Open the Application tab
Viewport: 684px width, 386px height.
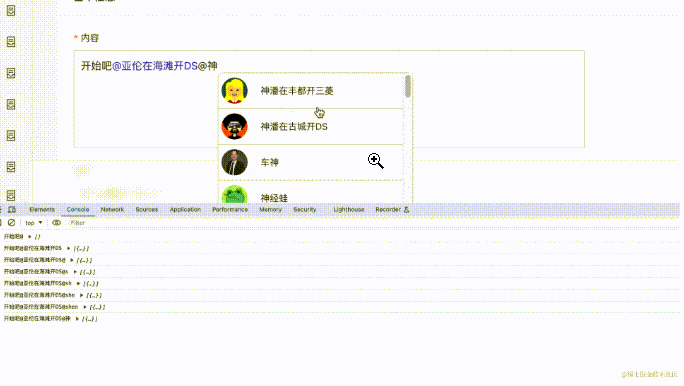[185, 210]
